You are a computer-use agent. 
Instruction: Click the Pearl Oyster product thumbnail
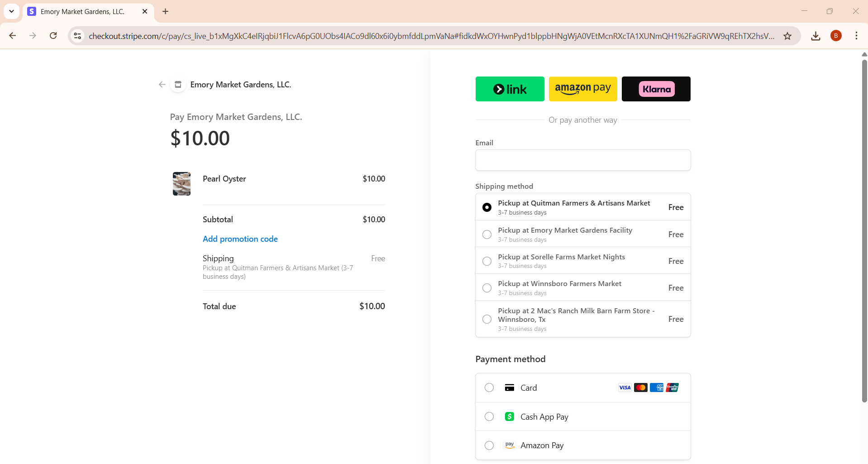[x=181, y=184]
